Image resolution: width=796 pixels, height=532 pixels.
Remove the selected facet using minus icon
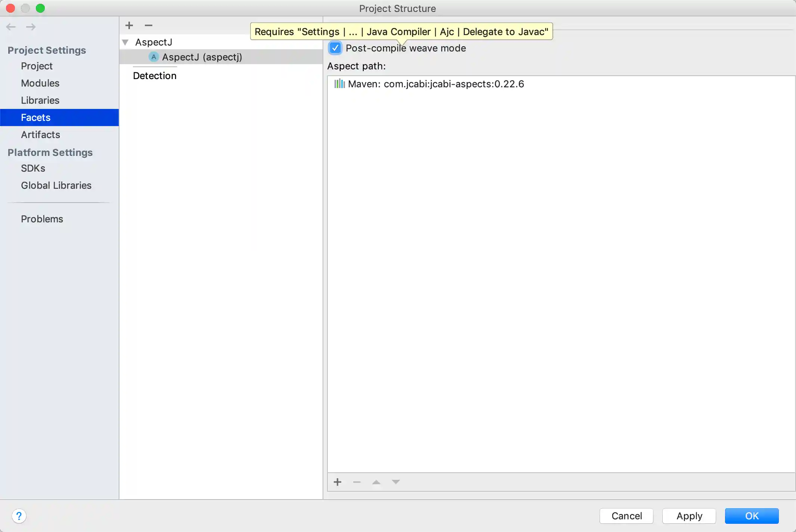[x=149, y=25]
